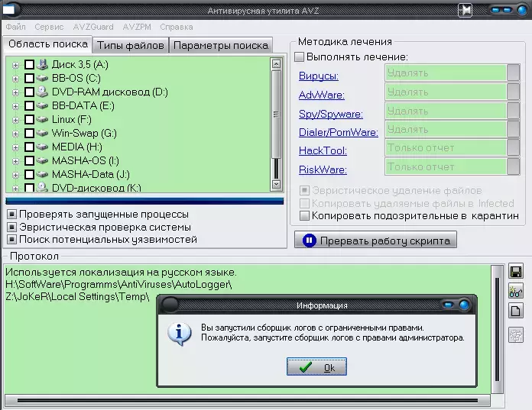Open the protocol viewer glasses icon
This screenshot has width=532, height=410.
click(x=516, y=291)
